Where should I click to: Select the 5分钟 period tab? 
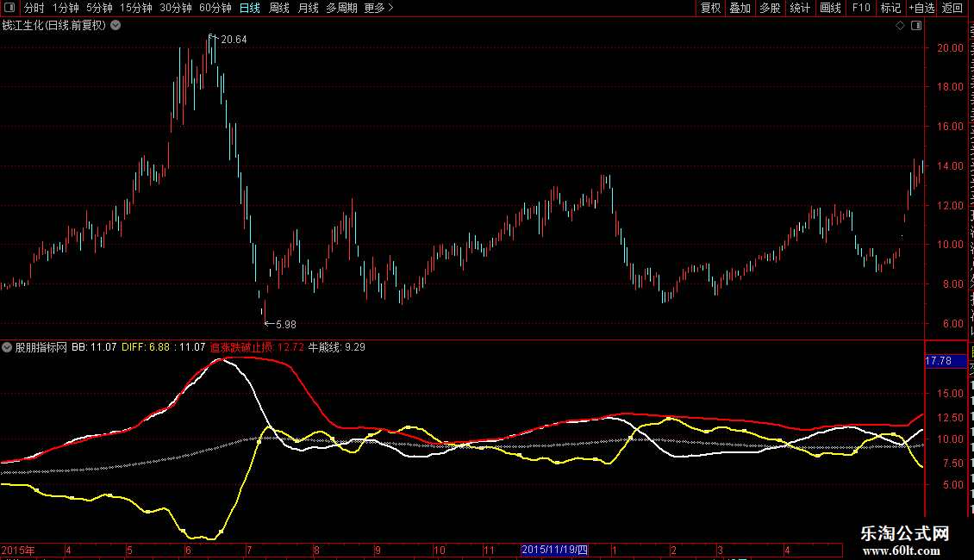(99, 8)
